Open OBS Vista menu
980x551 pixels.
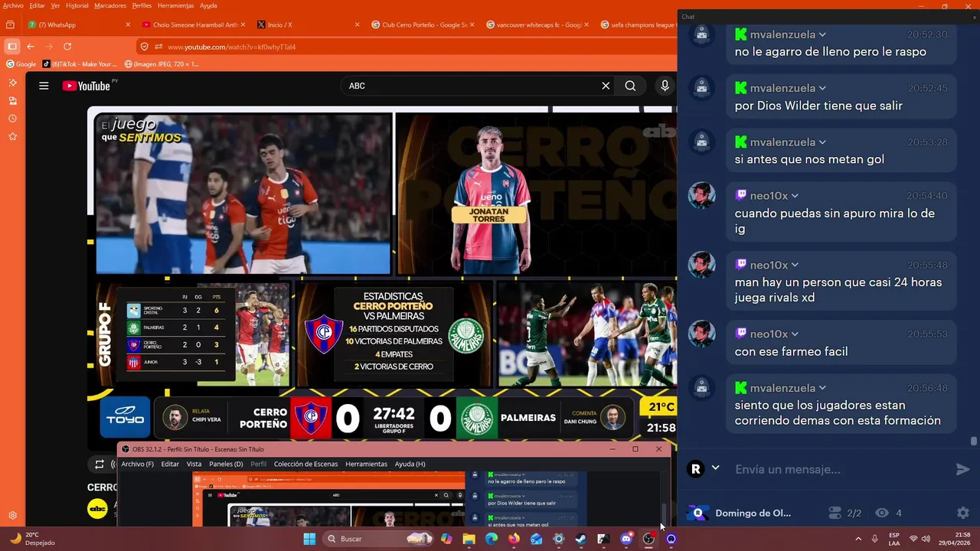click(194, 464)
